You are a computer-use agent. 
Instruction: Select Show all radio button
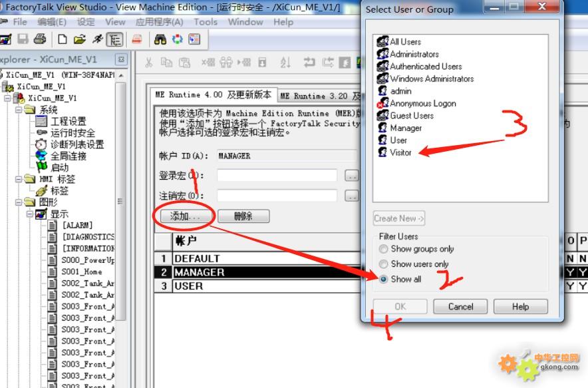[x=383, y=279]
